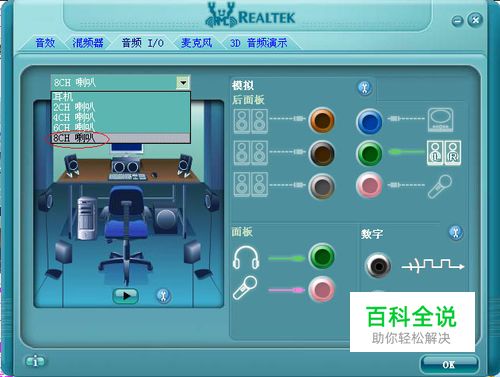This screenshot has height=377, width=500.
Task: Click the center speaker on the desk
Action: point(126,166)
